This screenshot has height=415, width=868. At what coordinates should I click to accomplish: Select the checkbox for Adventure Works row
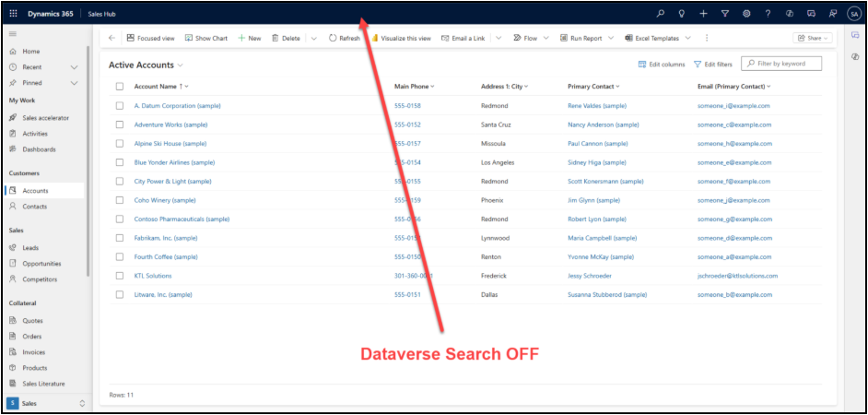pos(119,125)
